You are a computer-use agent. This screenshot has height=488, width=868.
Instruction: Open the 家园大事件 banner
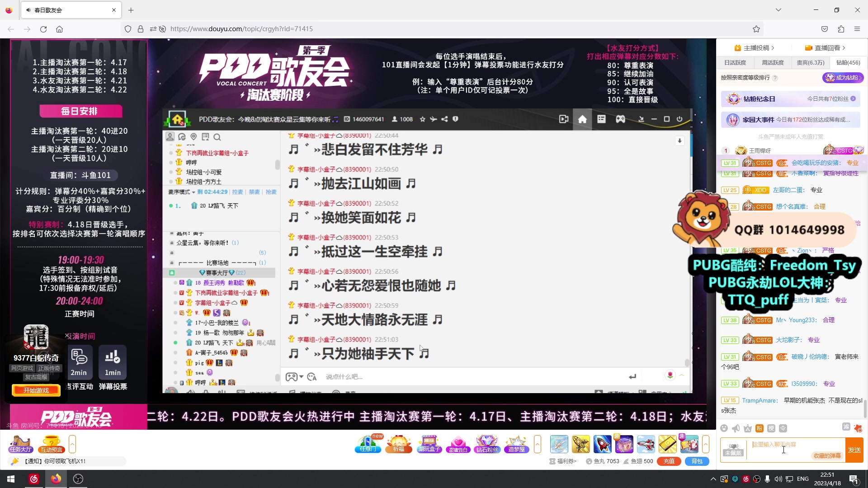click(791, 120)
